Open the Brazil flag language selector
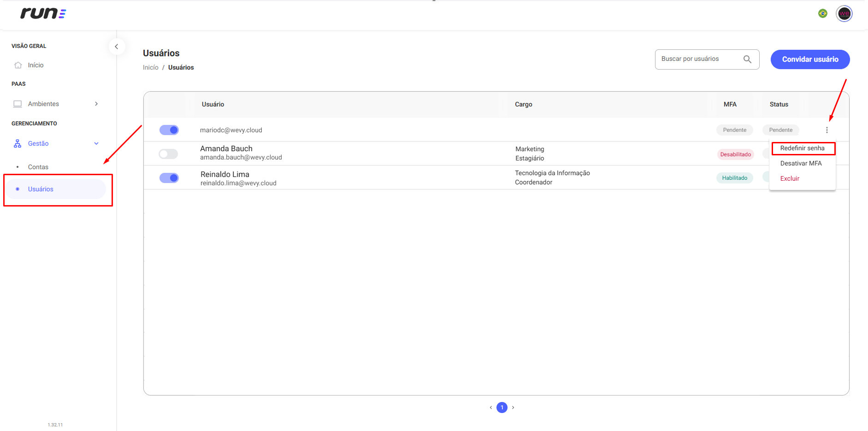Image resolution: width=868 pixels, height=431 pixels. 823,13
